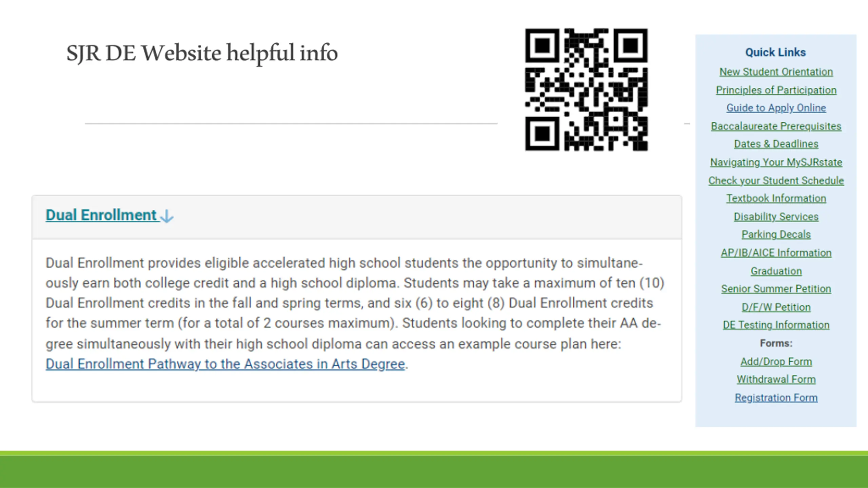Click the QR code image

tap(587, 89)
